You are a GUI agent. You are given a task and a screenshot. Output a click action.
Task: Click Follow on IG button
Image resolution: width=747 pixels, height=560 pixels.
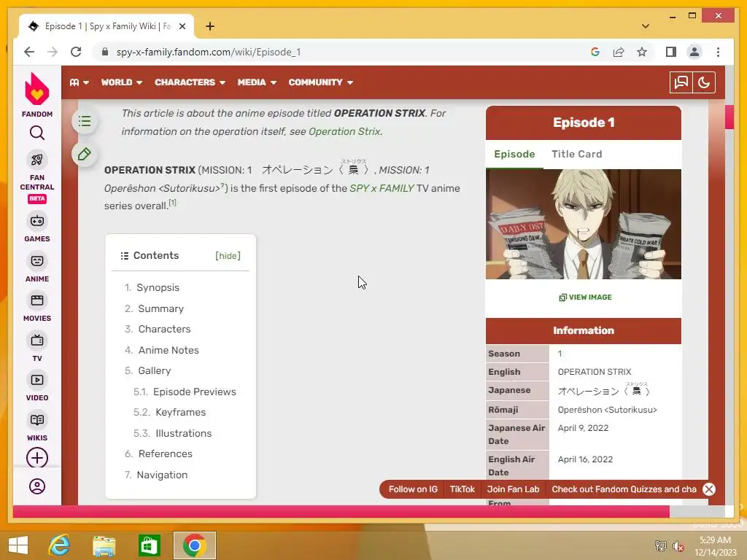tap(413, 489)
